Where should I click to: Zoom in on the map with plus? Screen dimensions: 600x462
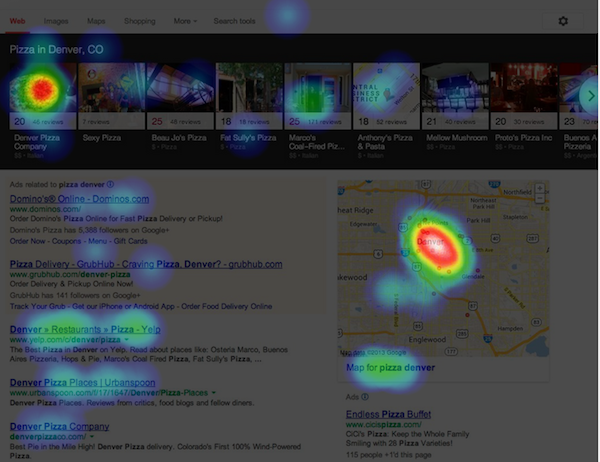540,188
